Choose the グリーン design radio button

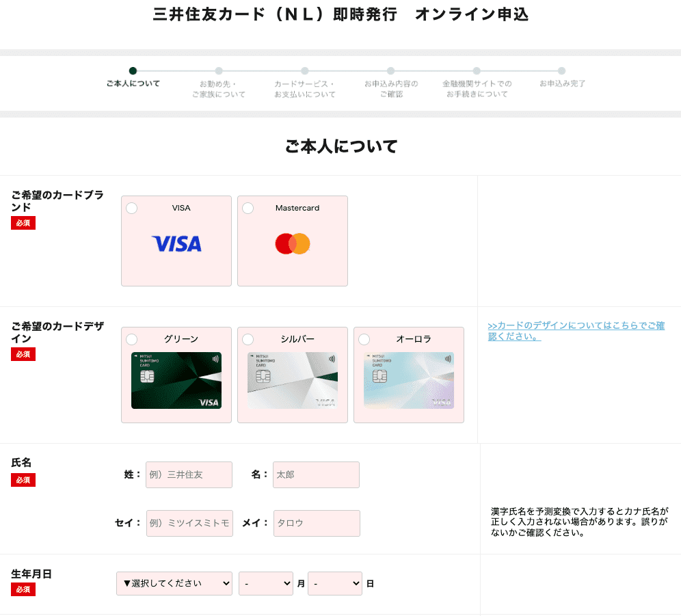132,340
